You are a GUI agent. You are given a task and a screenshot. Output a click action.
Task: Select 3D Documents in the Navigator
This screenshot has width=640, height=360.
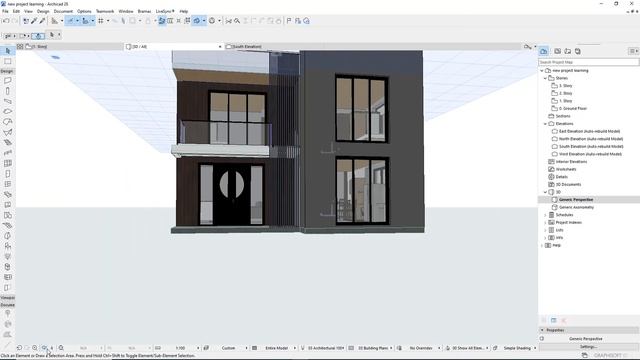(x=568, y=184)
